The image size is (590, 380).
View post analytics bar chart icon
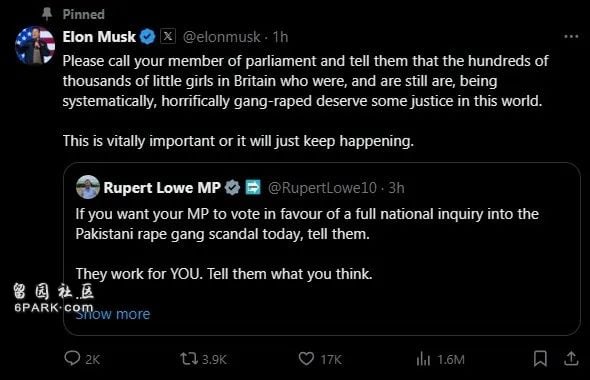pos(423,359)
